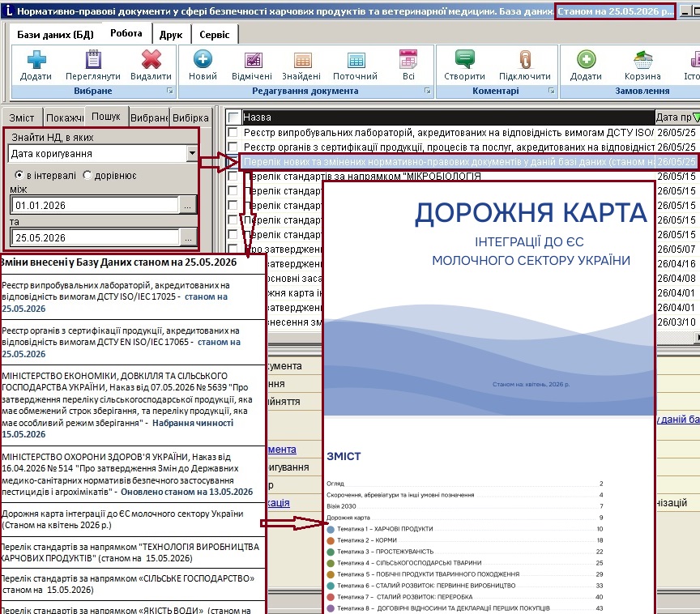Image resolution: width=700 pixels, height=614 pixels.
Task: Toggle select-all checkbox in Назва header
Action: pos(234,117)
